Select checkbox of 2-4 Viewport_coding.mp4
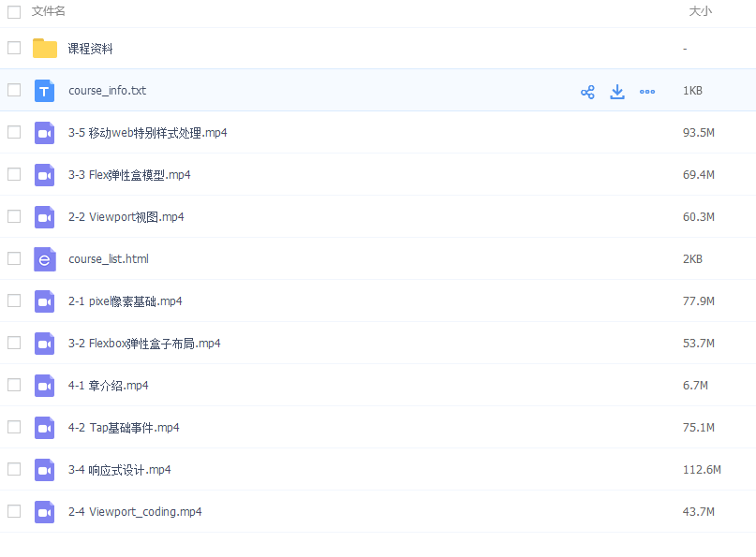Screen dimensions: 756x557 click(14, 511)
